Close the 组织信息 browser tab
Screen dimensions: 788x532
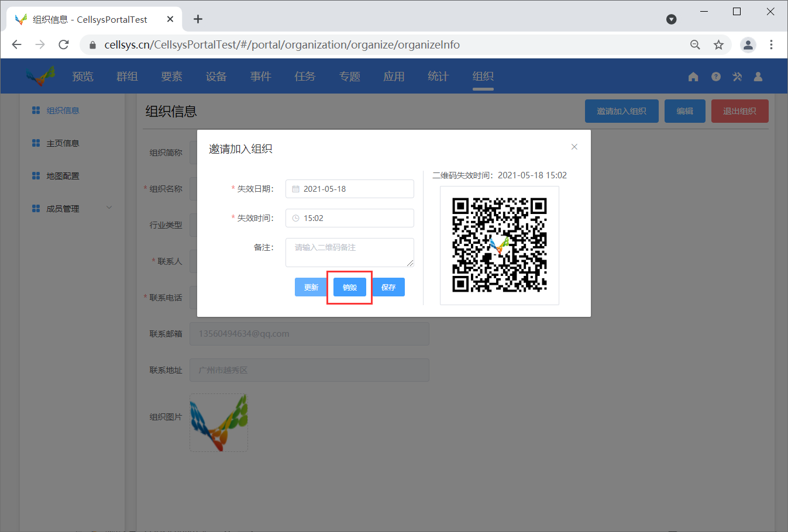(x=170, y=19)
